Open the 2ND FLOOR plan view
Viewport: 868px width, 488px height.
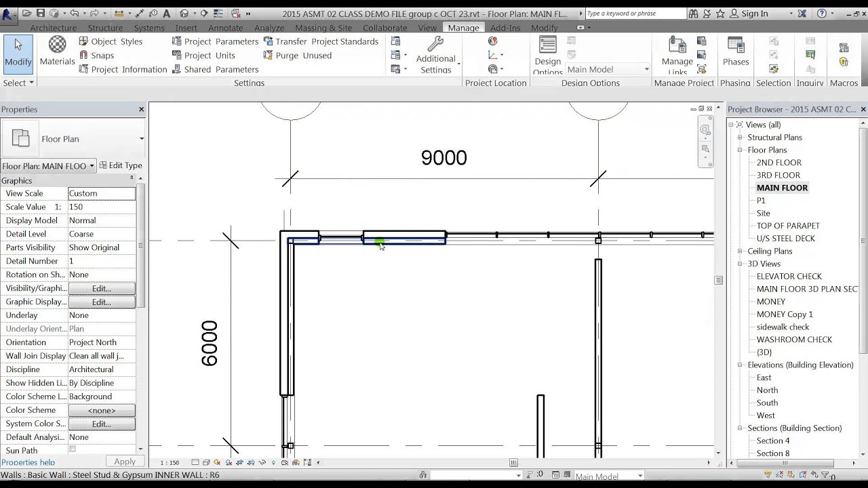coord(778,163)
